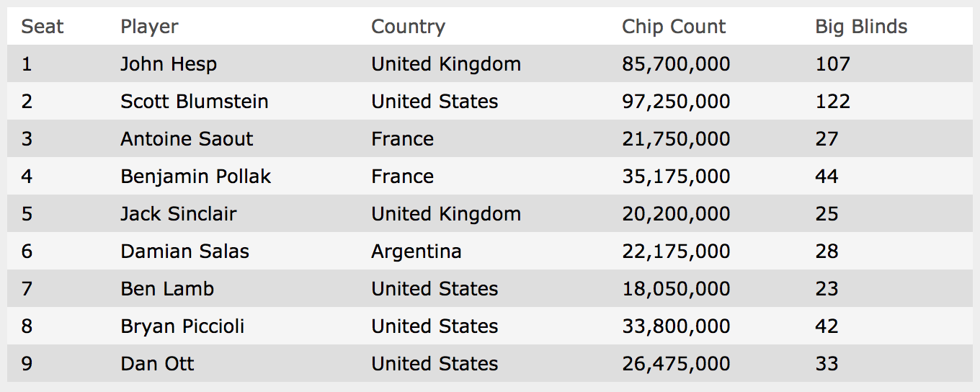
Task: Select Antoine Saout in the player list
Action: (x=187, y=139)
